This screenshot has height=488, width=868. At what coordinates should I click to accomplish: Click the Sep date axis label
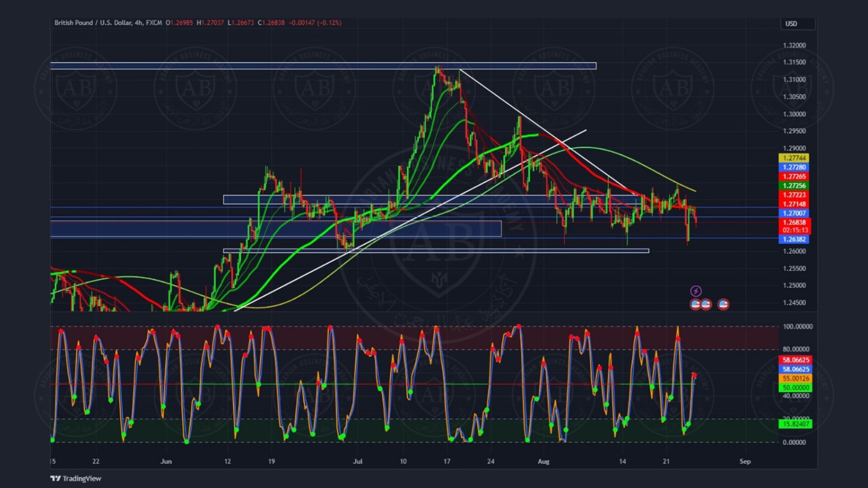745,461
